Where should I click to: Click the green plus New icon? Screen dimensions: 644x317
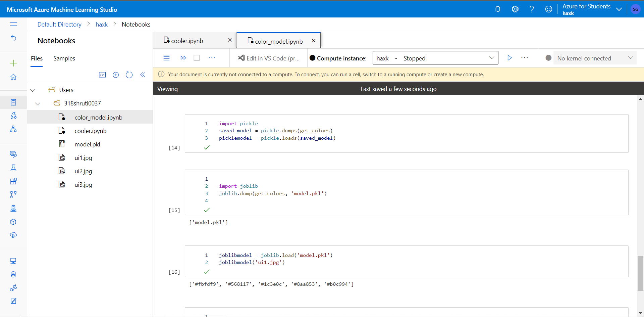pyautogui.click(x=13, y=63)
